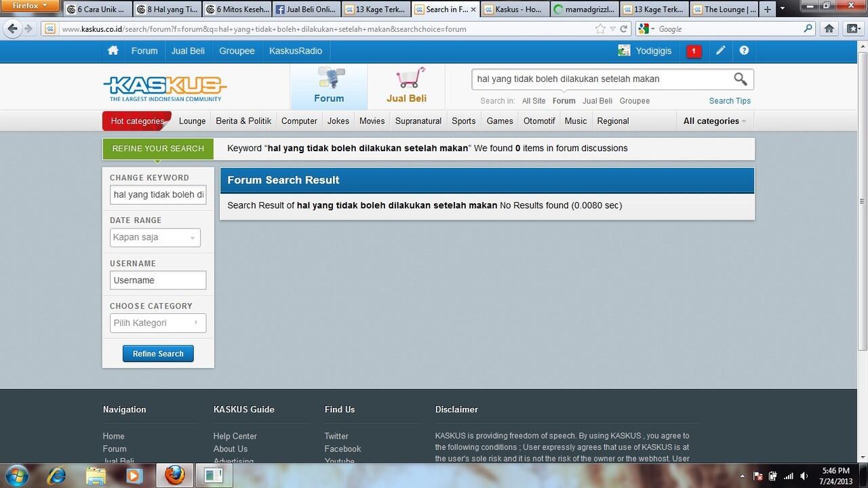Open the About Us footer link
This screenshot has width=868, height=488.
click(x=231, y=449)
